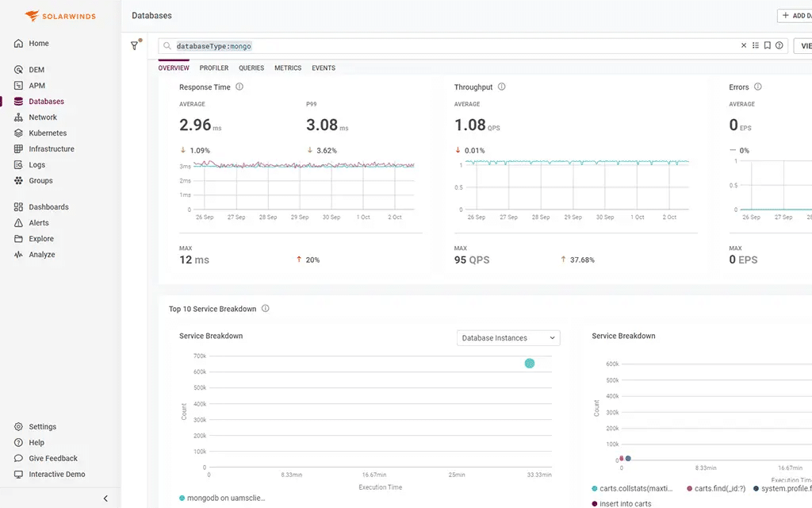Open the Analyze waveform icon
The image size is (812, 508).
tap(19, 255)
